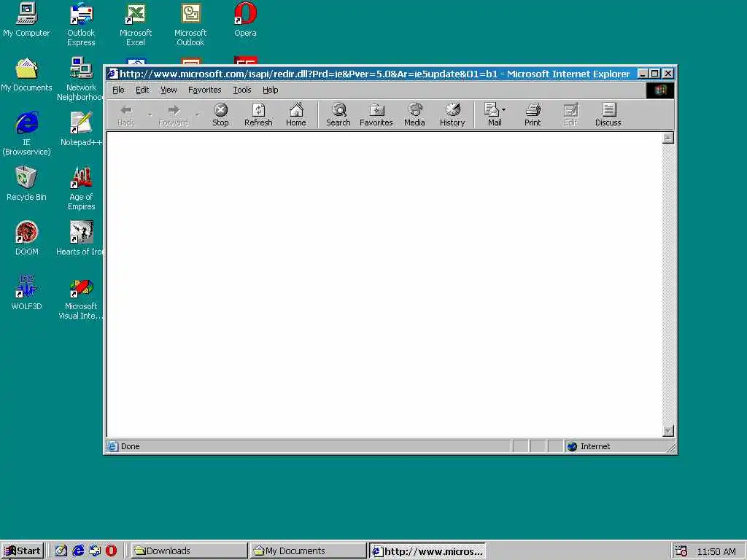Open the Media bar

point(414,115)
